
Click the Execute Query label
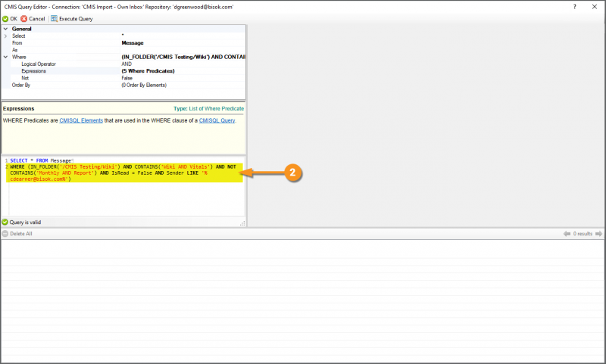point(76,18)
